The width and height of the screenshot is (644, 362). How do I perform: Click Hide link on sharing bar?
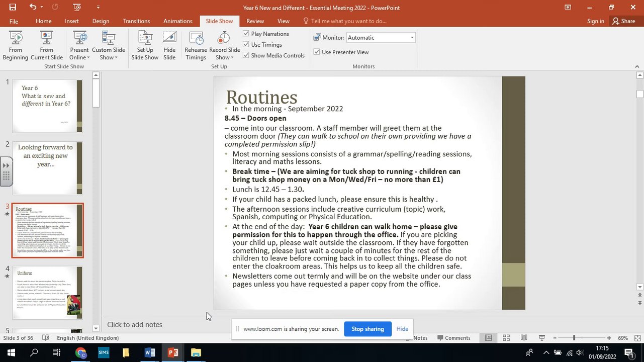tap(402, 329)
